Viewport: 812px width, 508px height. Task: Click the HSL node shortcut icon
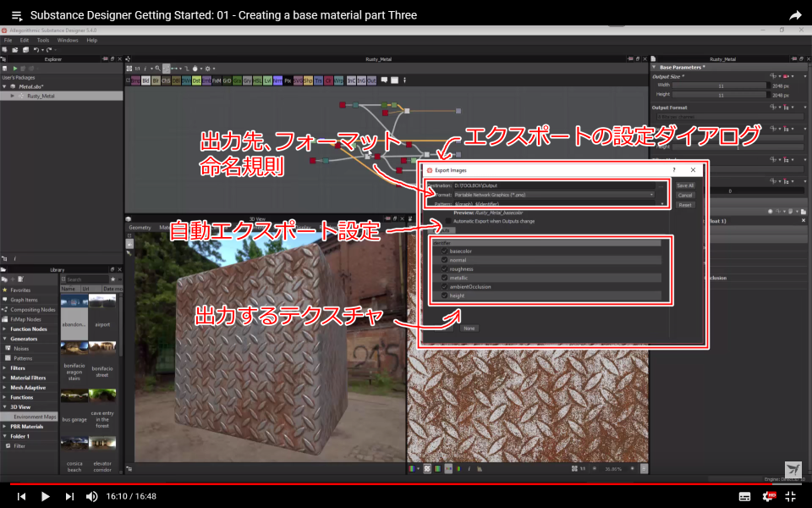(257, 81)
